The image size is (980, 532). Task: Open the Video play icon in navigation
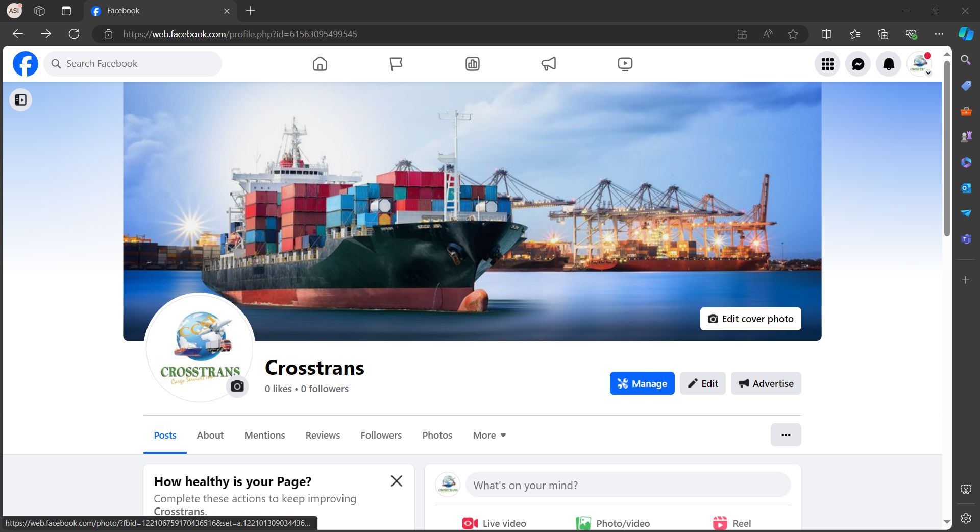tap(625, 64)
